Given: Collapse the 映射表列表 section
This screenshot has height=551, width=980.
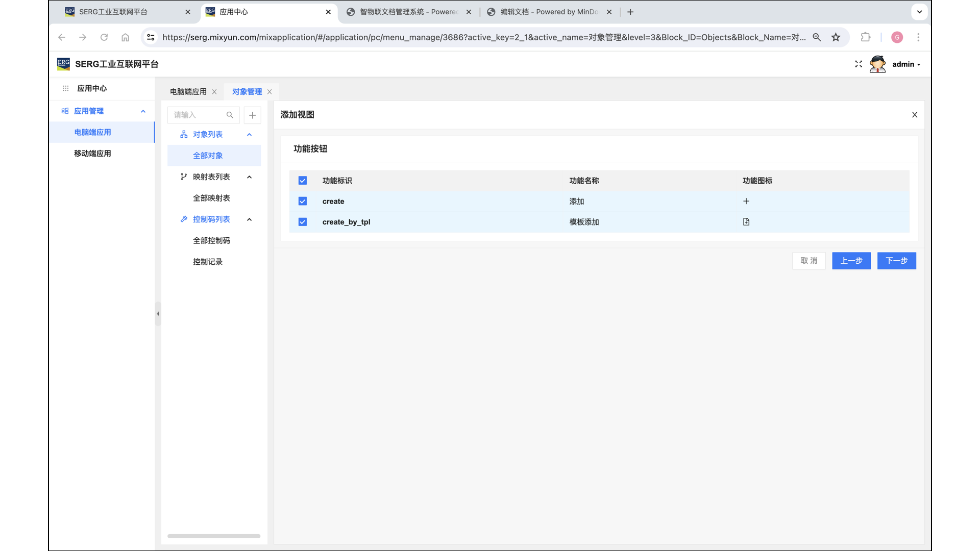Looking at the screenshot, I should [250, 177].
